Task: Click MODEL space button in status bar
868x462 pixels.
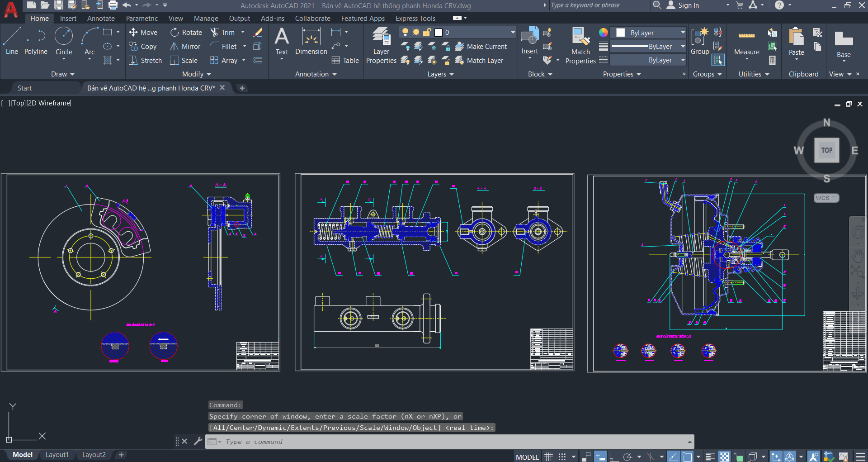Action: click(x=527, y=457)
